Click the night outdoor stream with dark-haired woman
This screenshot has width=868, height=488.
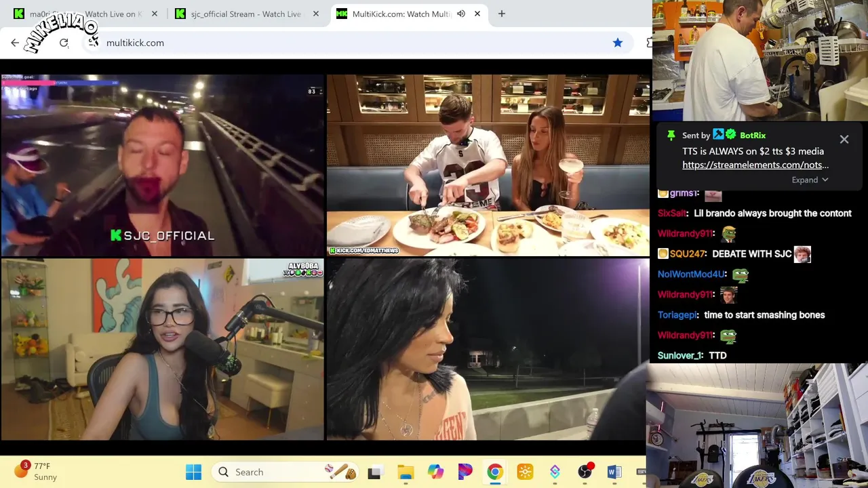[x=488, y=349]
